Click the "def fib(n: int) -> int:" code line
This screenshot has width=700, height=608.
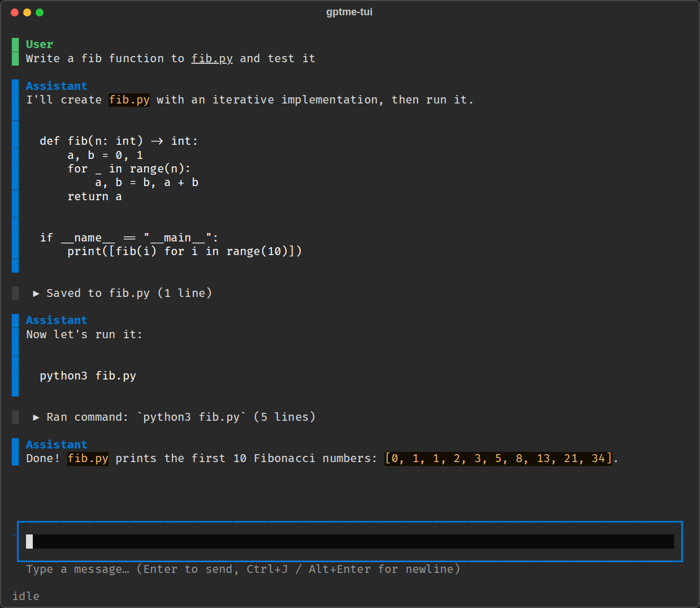point(119,141)
